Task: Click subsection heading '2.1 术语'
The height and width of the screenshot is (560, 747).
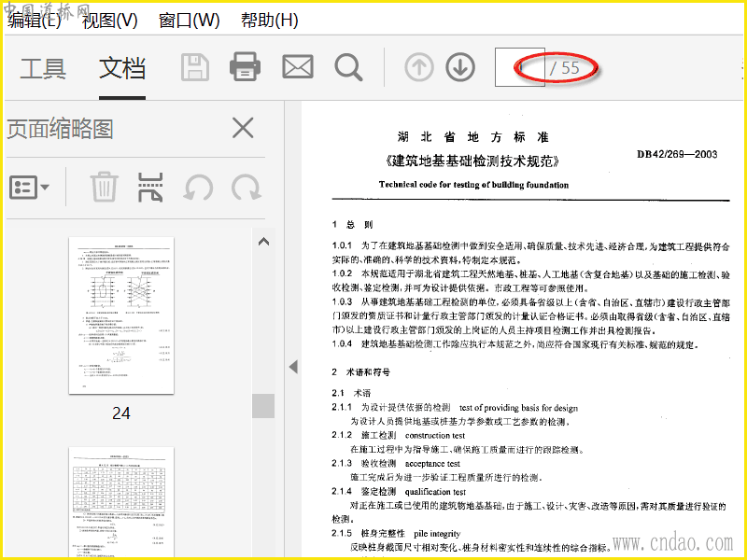Action: point(351,393)
